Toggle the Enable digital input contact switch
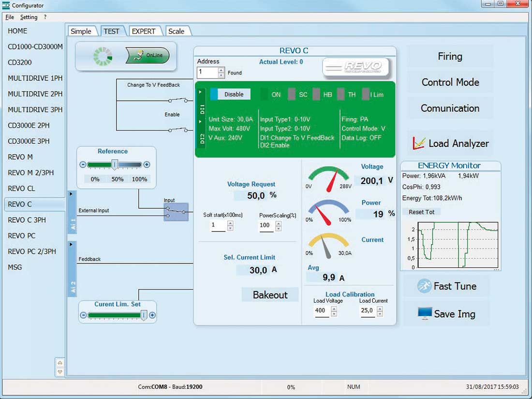This screenshot has height=399, width=532. [x=178, y=130]
